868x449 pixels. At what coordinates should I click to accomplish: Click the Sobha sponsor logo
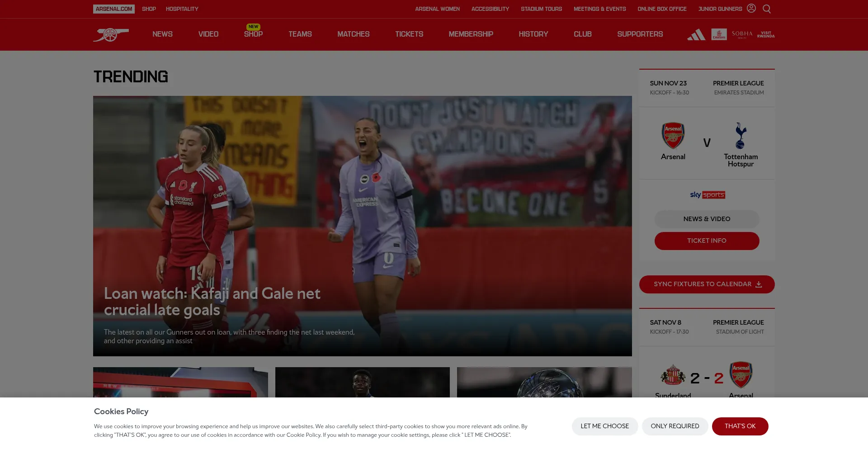(742, 34)
